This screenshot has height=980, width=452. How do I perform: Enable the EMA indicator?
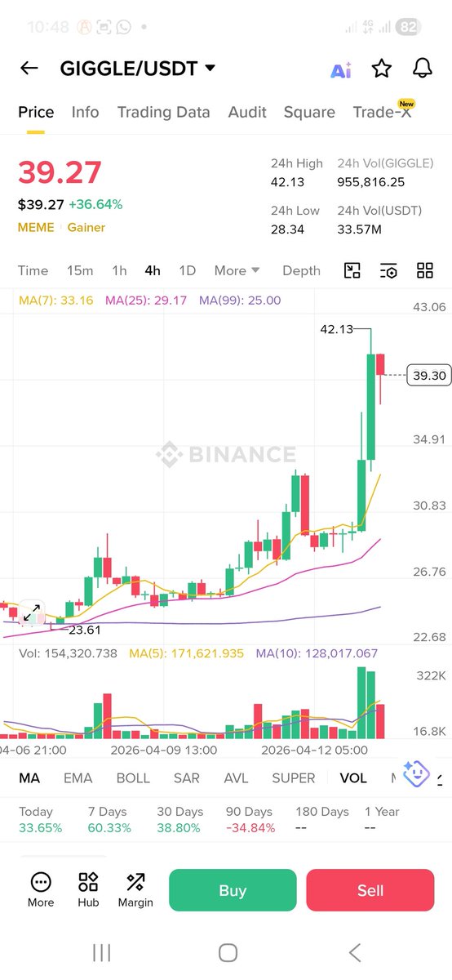[78, 778]
